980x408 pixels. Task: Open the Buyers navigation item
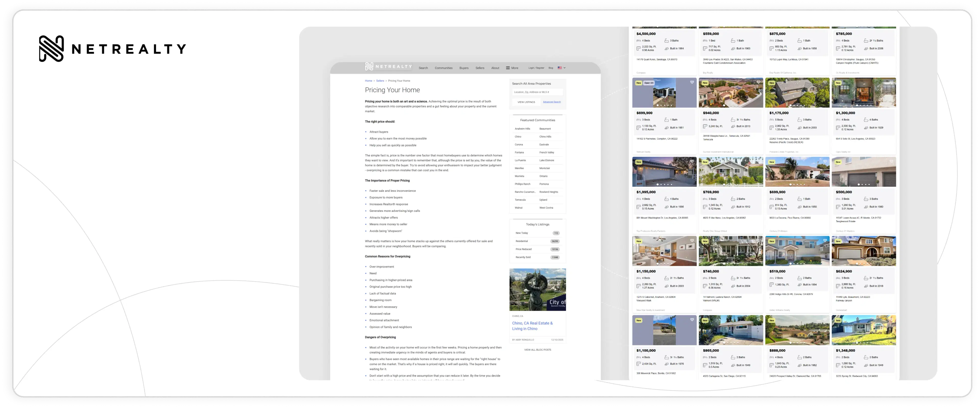coord(464,68)
